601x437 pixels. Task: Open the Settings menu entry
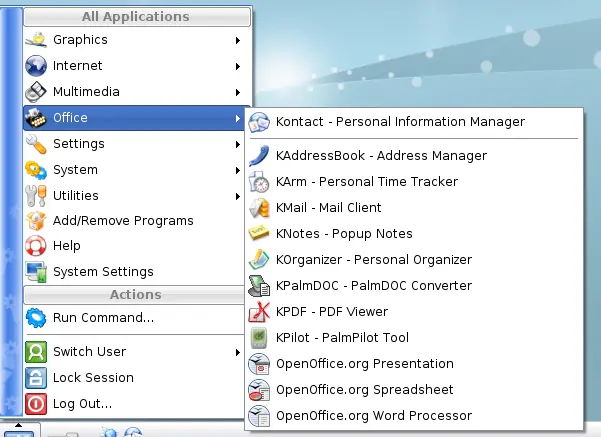(134, 144)
